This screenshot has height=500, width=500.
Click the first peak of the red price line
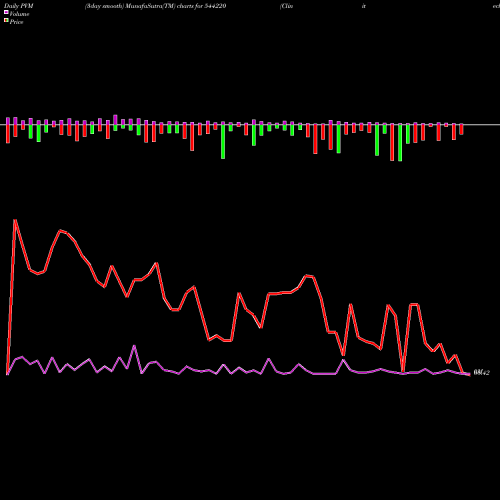tap(15, 220)
